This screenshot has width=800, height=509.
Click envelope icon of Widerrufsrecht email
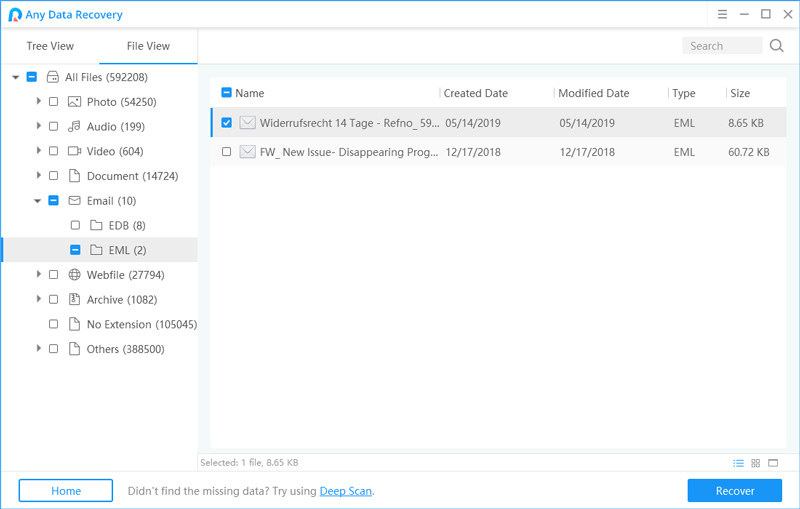[247, 122]
